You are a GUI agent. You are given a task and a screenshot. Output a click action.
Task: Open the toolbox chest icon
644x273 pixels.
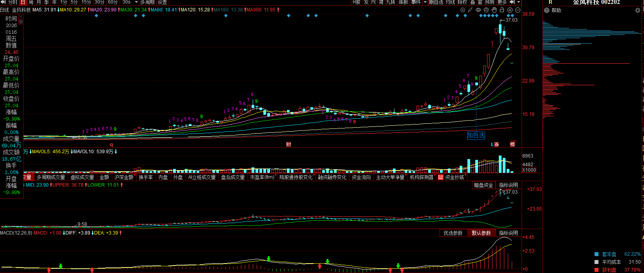point(486,10)
